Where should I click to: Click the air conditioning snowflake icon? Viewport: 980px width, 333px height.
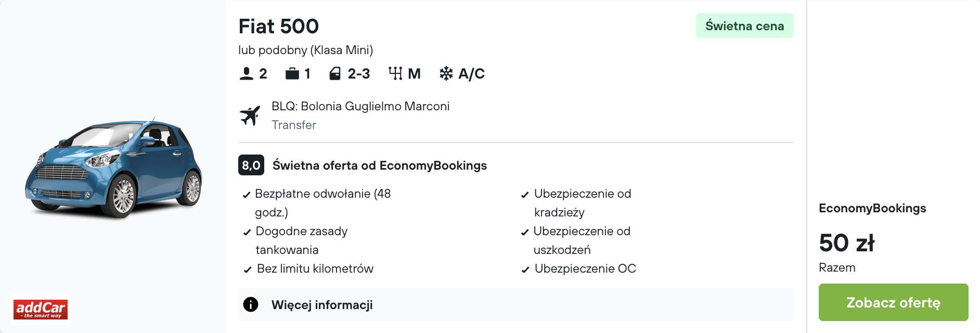(446, 73)
